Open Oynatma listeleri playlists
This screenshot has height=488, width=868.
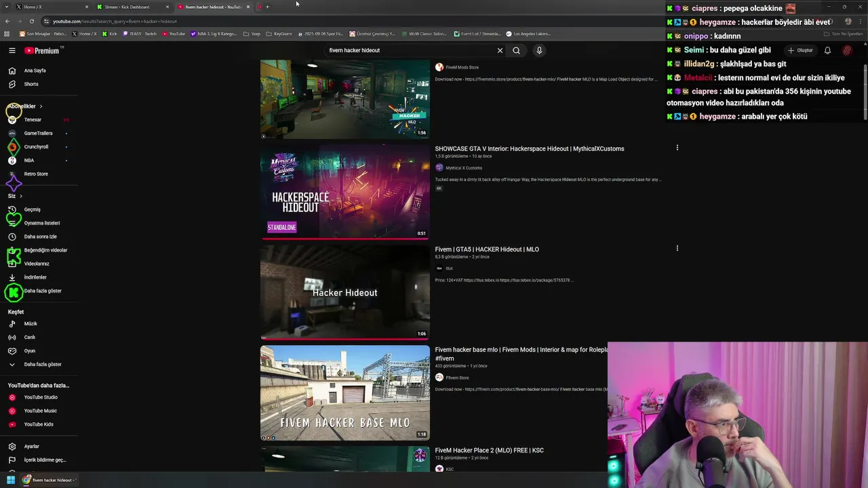coord(39,223)
